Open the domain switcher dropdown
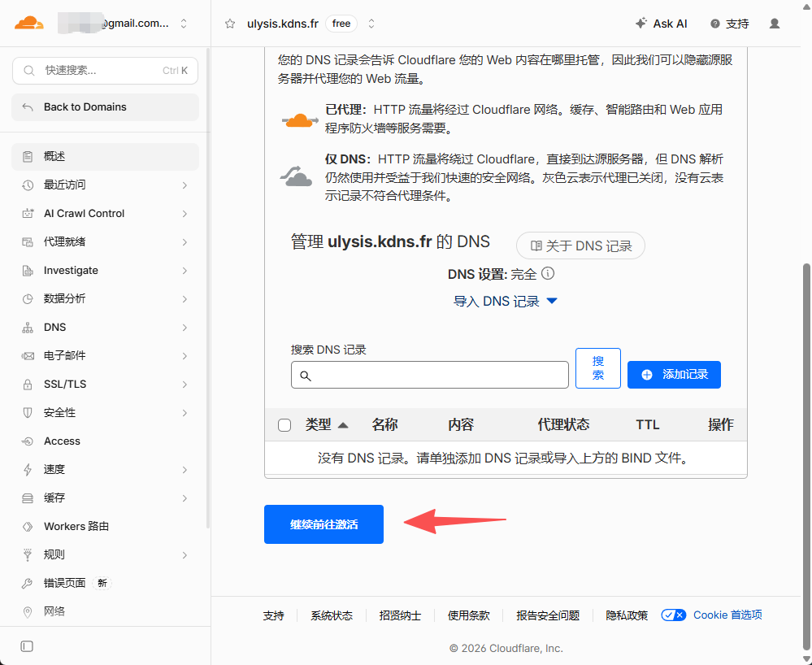812x665 pixels. click(371, 24)
